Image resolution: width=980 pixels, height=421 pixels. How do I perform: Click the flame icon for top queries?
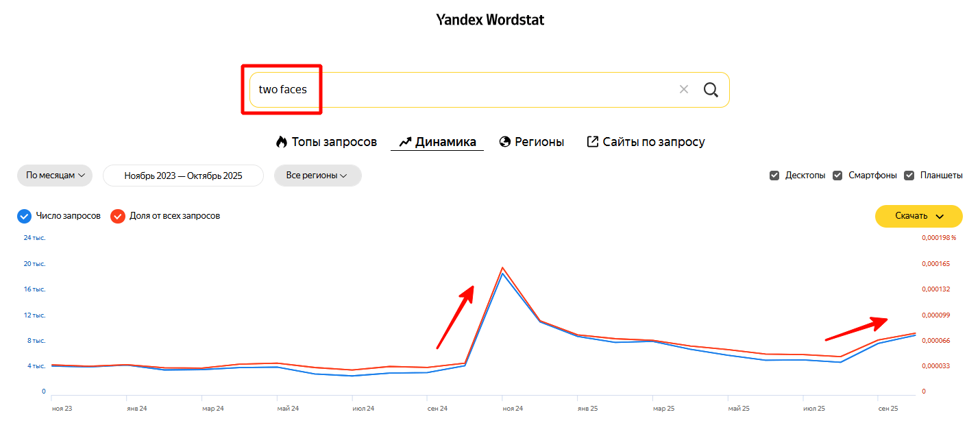click(x=281, y=142)
